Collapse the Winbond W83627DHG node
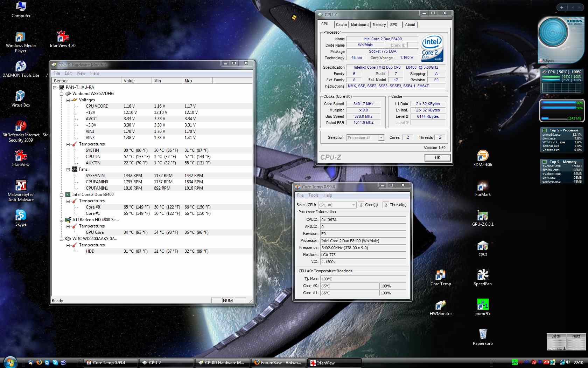The height and width of the screenshot is (368, 588). pyautogui.click(x=62, y=94)
